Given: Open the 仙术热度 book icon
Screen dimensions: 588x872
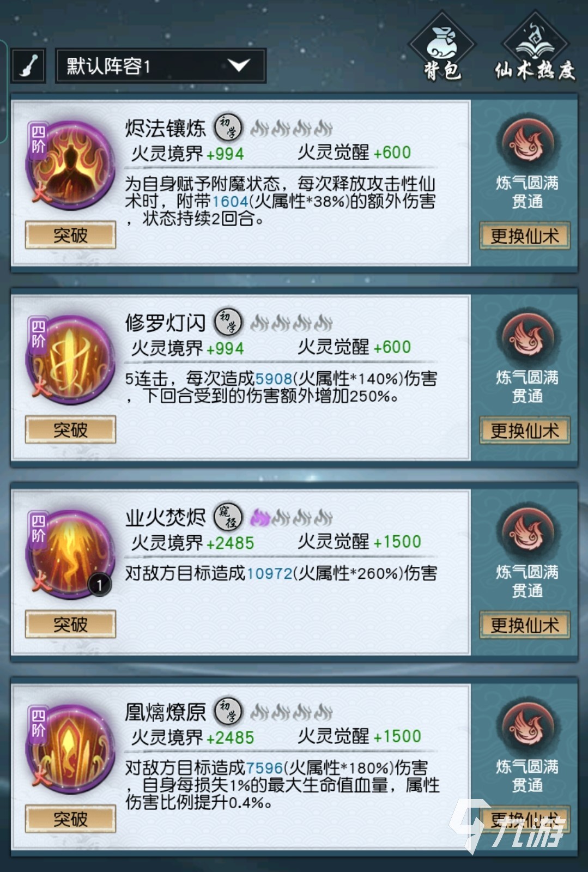Looking at the screenshot, I should pyautogui.click(x=535, y=47).
